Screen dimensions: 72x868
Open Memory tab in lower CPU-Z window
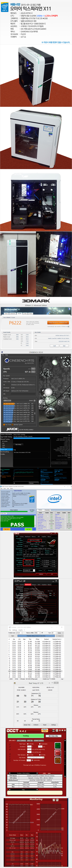click(34, 585)
